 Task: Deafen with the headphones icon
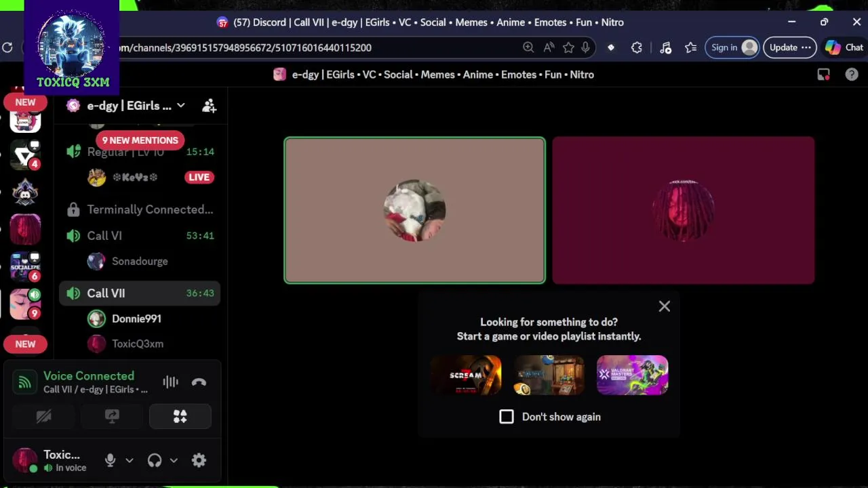[155, 460]
